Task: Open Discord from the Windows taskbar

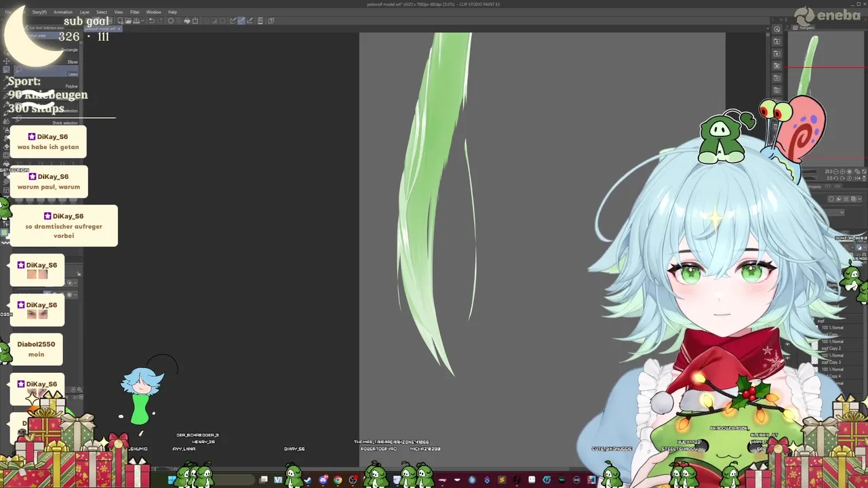Action: coord(323,480)
